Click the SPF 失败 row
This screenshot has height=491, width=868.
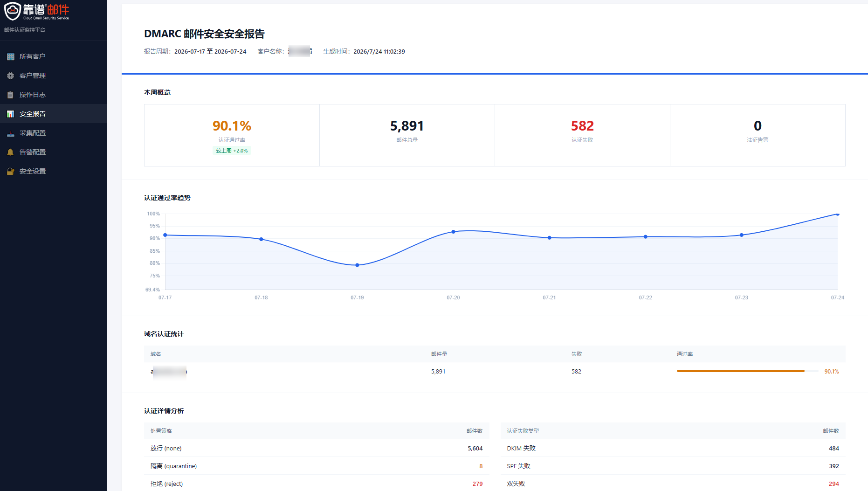pos(673,466)
